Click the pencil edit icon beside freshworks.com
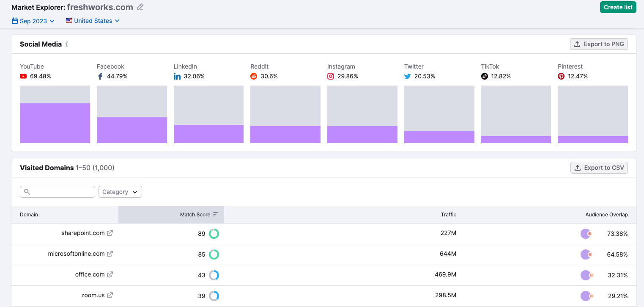 pyautogui.click(x=140, y=7)
